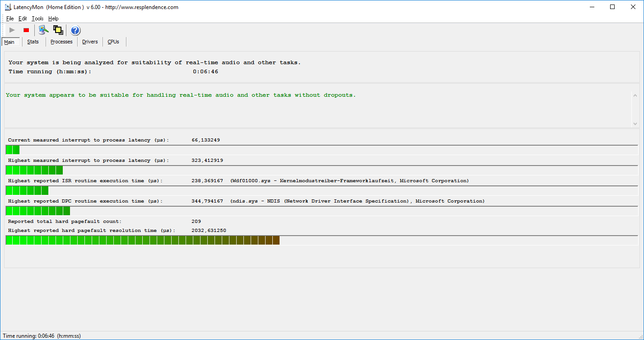Click the 'Time running (h:mm:ss):' label in the analysis panel
Image resolution: width=644 pixels, height=340 pixels.
(x=50, y=71)
